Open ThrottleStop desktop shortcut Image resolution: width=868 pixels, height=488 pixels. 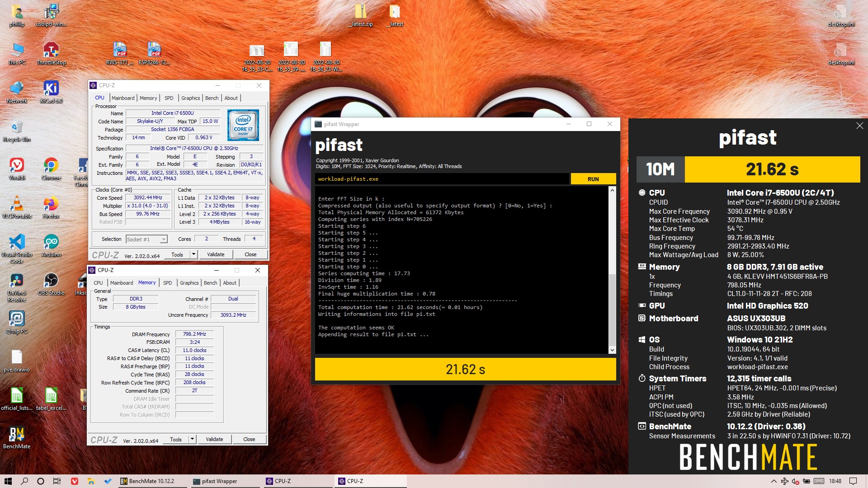coord(51,53)
